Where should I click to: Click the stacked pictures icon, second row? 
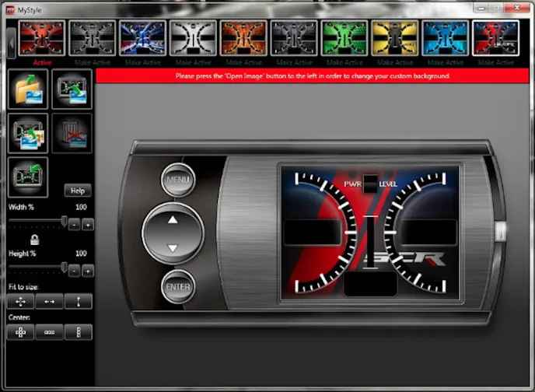coord(29,133)
